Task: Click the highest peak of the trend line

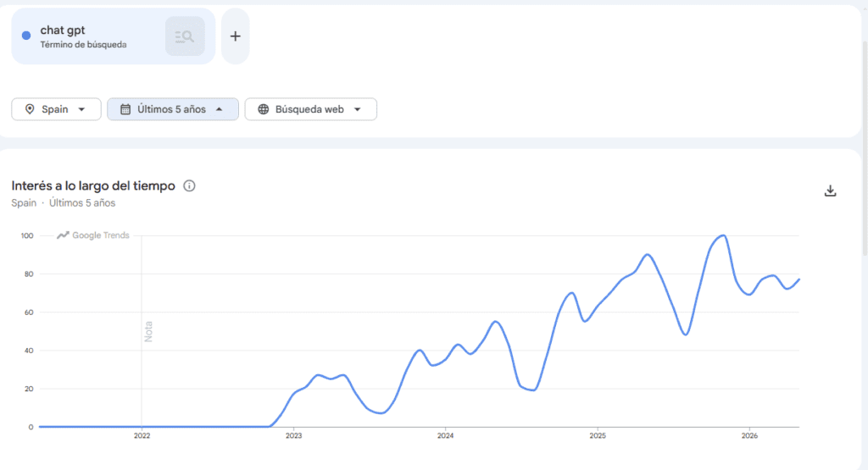Action: [x=723, y=236]
